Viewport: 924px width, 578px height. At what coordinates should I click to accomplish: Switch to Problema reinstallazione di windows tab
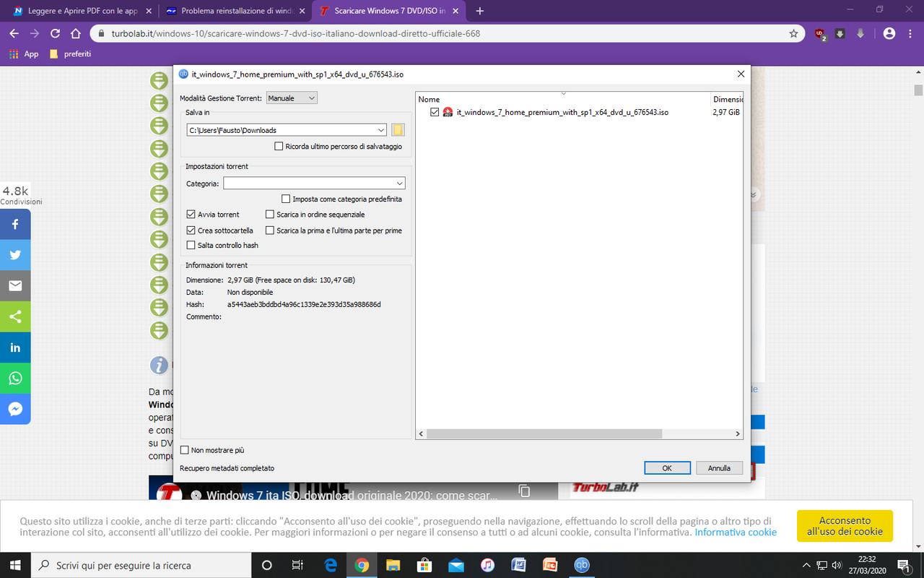click(x=235, y=11)
